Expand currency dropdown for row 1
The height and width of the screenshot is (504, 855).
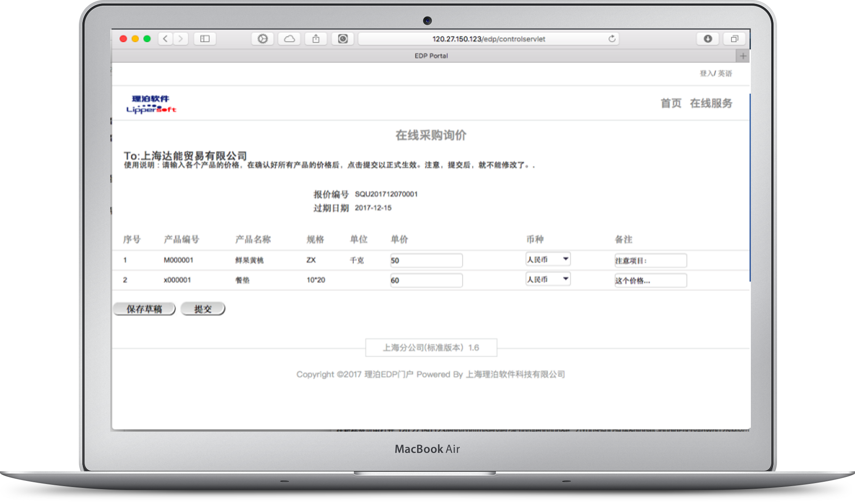point(548,259)
